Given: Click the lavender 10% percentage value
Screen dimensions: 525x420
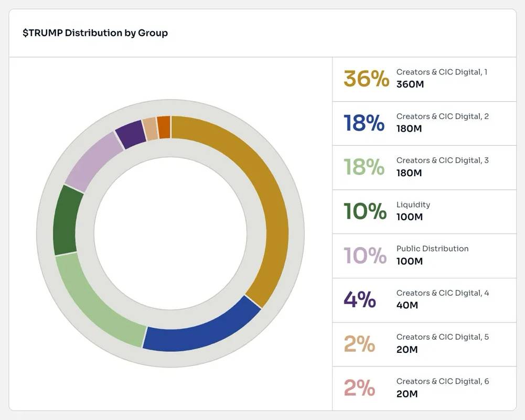Looking at the screenshot, I should point(365,256).
